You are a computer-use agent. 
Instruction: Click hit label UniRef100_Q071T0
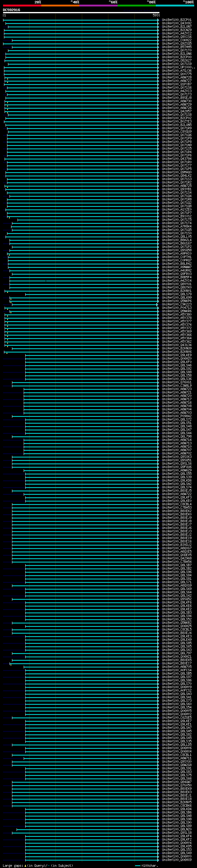pos(176,50)
